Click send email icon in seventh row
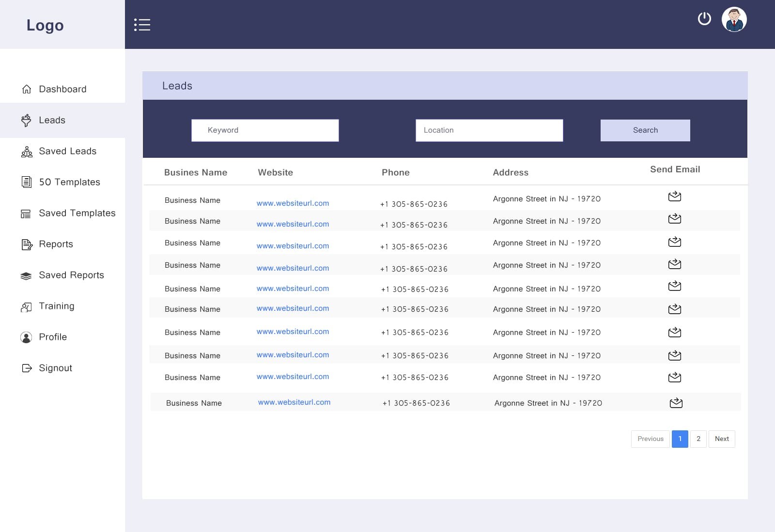The width and height of the screenshot is (775, 532). click(675, 332)
